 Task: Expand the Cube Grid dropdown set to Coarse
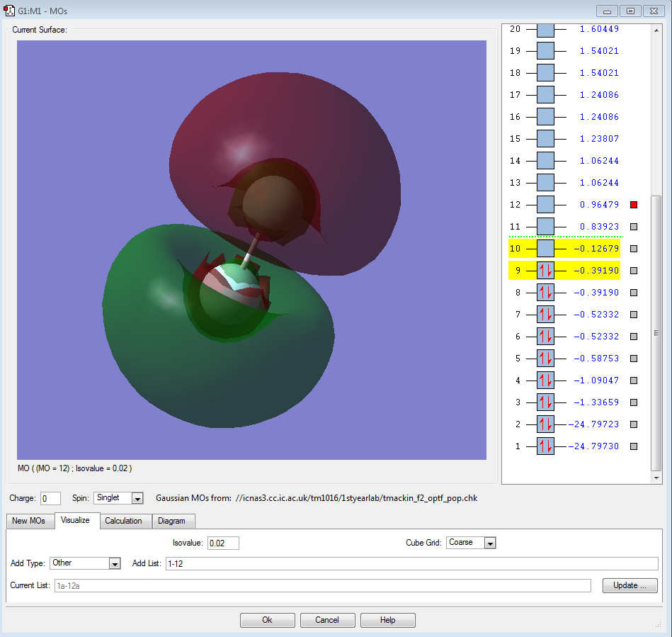point(489,543)
